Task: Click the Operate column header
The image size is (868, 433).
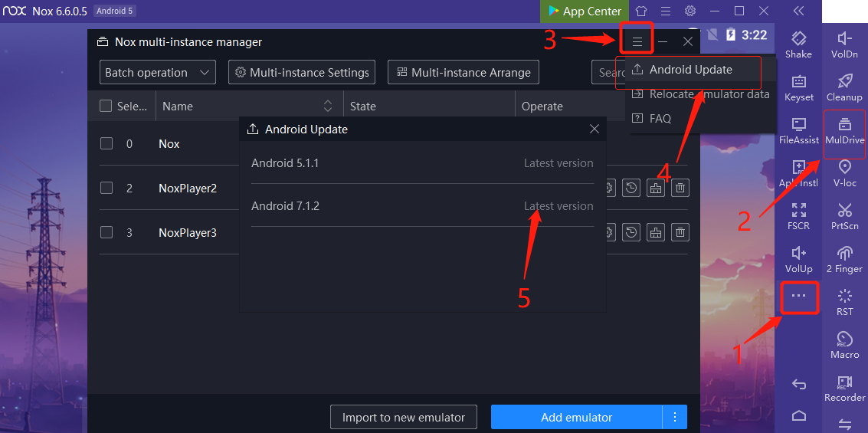Action: coord(542,106)
